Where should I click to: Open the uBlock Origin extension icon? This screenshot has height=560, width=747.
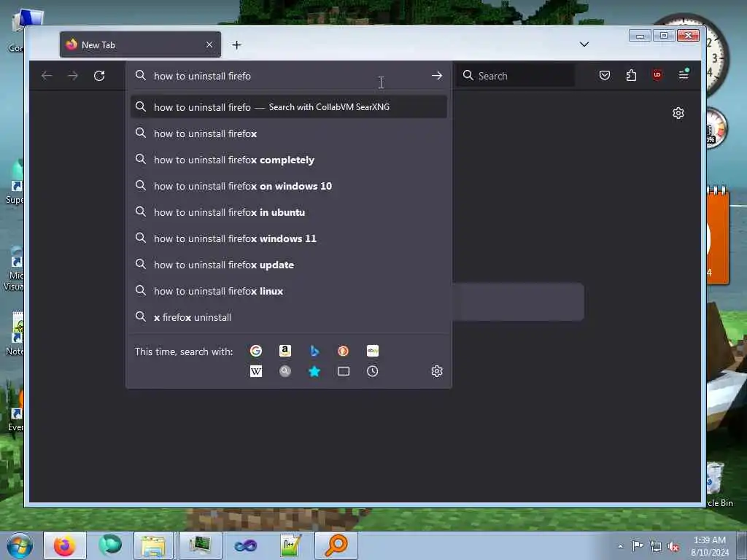657,75
